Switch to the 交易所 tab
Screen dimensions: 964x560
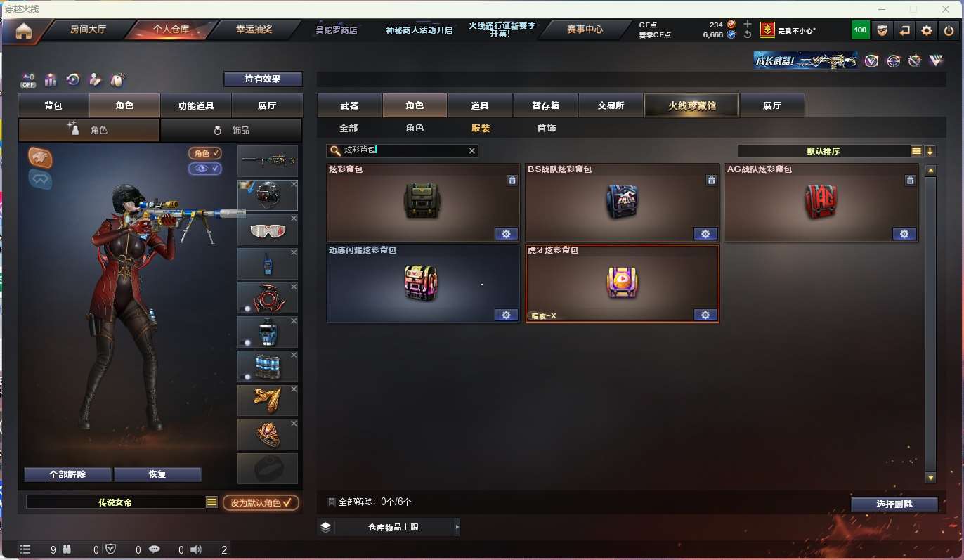(611, 105)
